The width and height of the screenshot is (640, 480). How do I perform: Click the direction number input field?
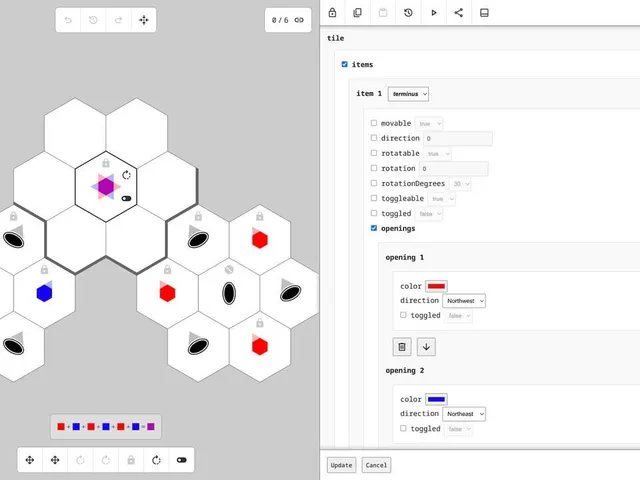[458, 138]
